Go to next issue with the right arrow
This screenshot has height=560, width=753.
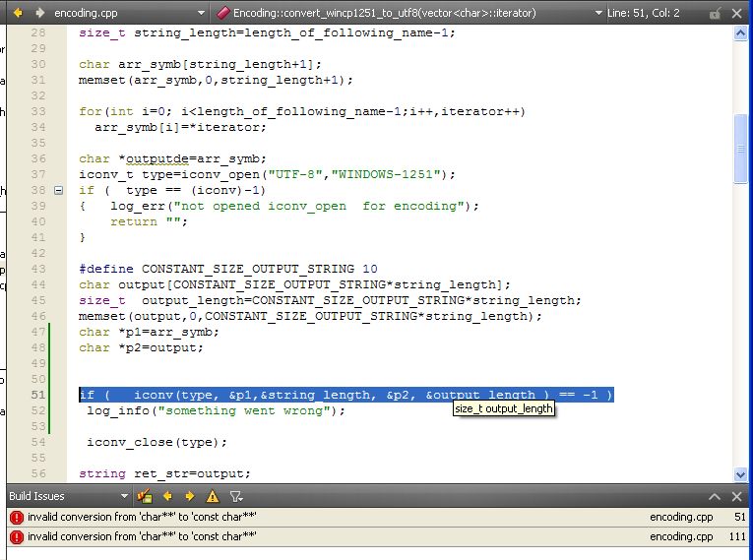[x=190, y=496]
